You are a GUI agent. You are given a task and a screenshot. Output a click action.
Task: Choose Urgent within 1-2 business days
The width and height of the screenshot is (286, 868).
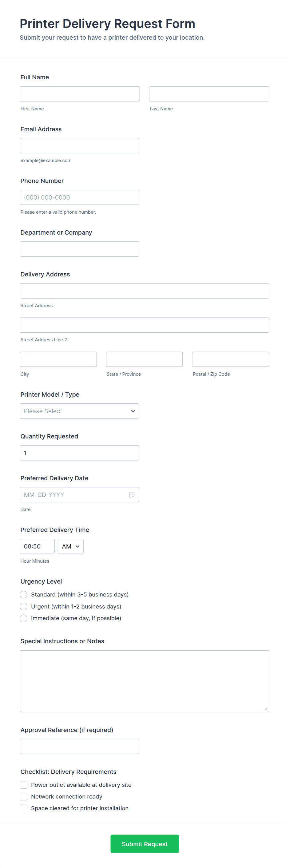(24, 607)
